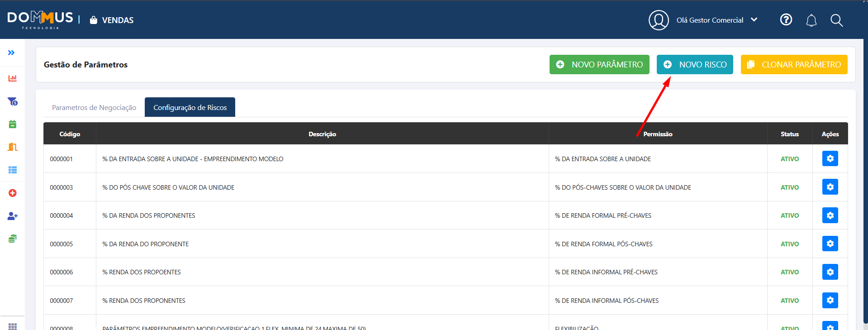
Task: Click the Dommus Tecnologia logo
Action: pos(40,20)
